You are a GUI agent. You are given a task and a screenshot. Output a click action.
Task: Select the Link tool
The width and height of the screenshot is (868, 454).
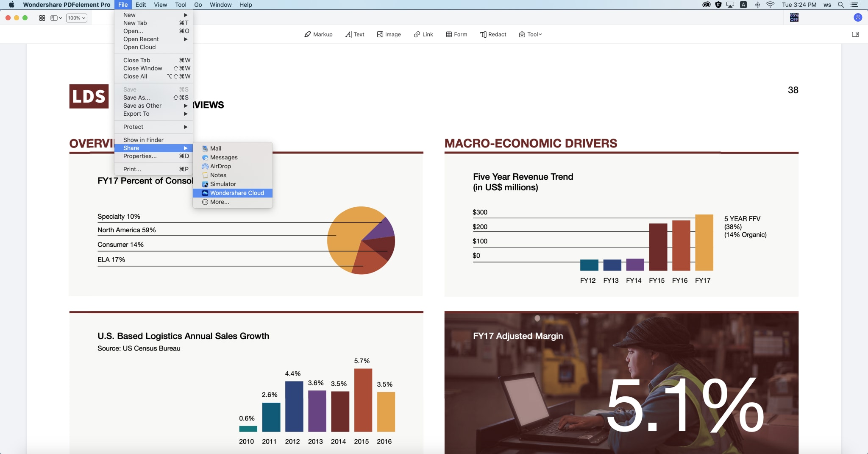(x=423, y=34)
